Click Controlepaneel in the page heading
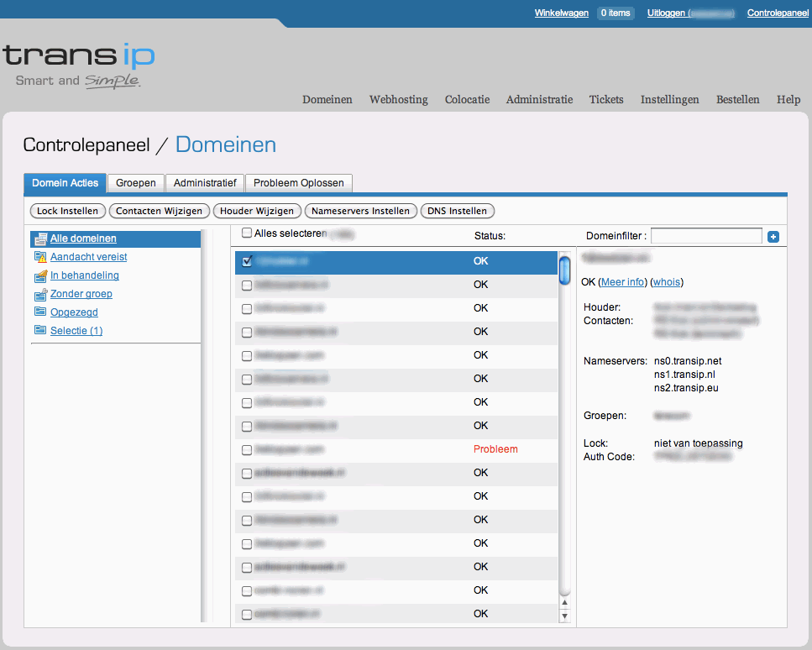Screen dimensions: 812x650 click(86, 145)
